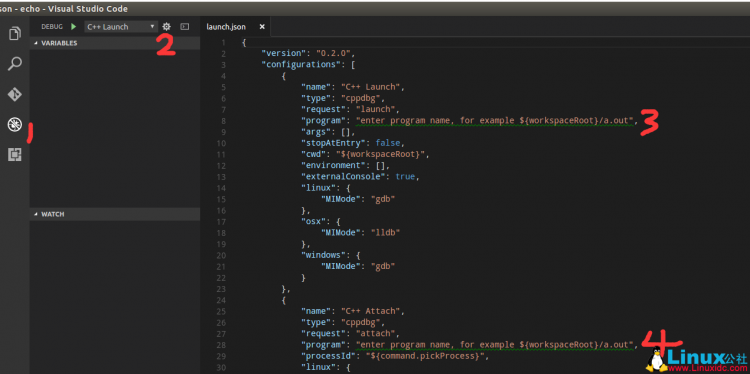Viewport: 750px width, 374px height.
Task: Click line number 23 in the gutter
Action: 221,288
